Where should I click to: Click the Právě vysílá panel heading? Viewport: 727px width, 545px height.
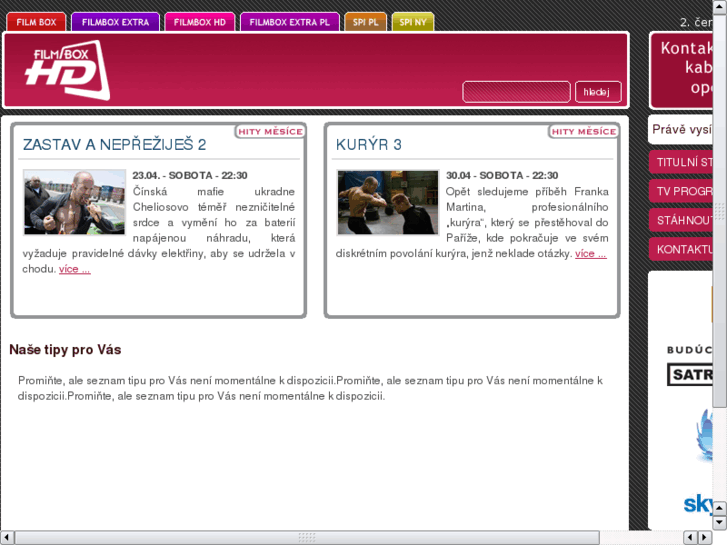[682, 129]
